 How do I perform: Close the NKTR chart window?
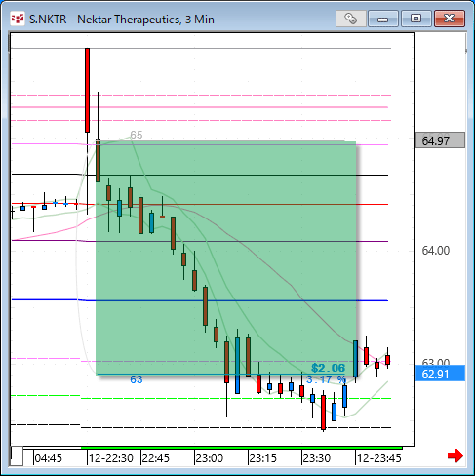(x=450, y=19)
